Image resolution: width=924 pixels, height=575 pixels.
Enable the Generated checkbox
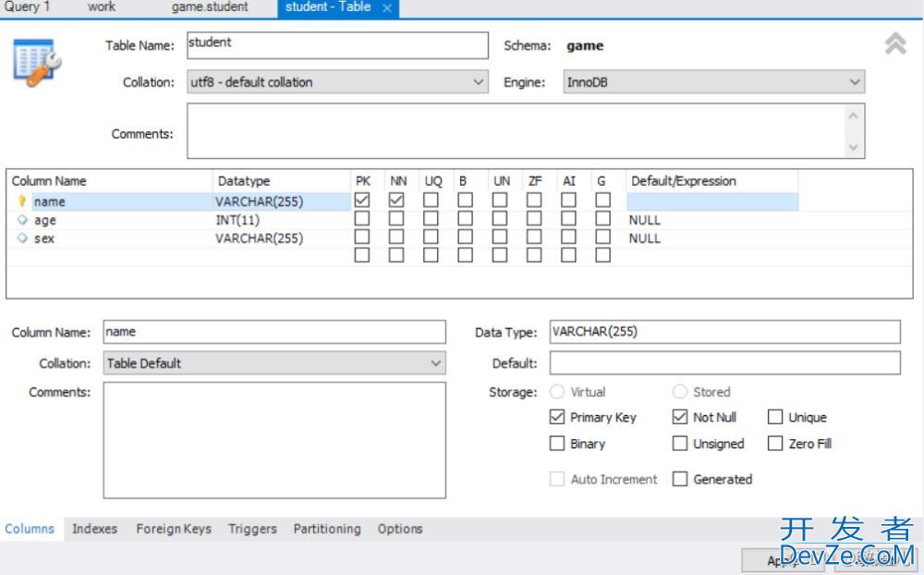(680, 479)
